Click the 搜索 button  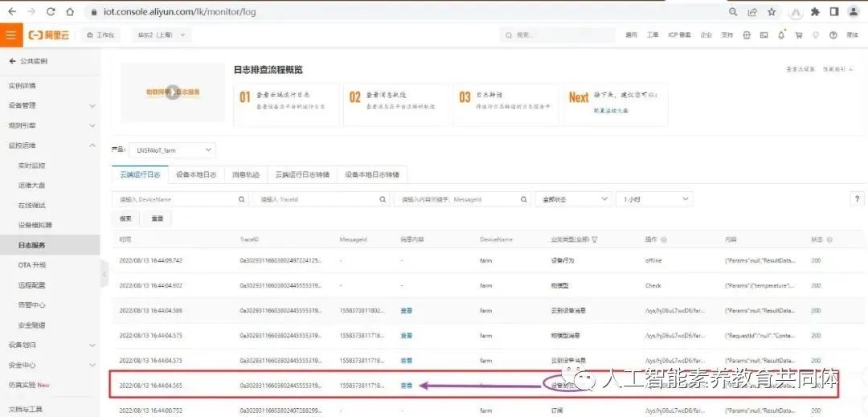pyautogui.click(x=125, y=219)
